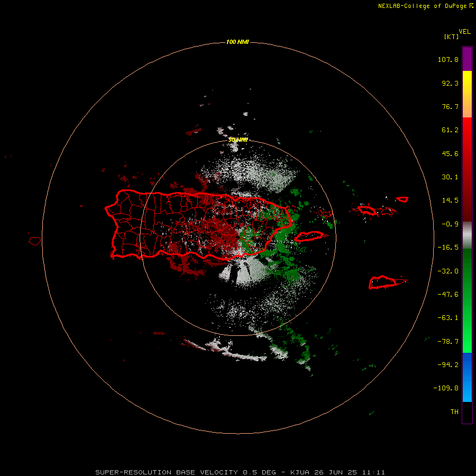Select the -47.6 scale value

click(x=448, y=295)
